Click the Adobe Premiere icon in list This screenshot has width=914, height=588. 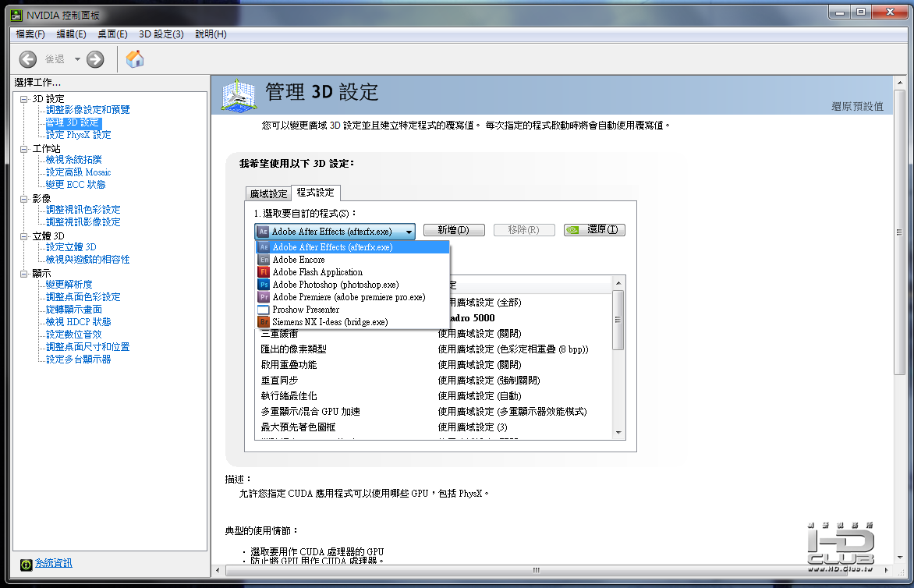(x=264, y=297)
